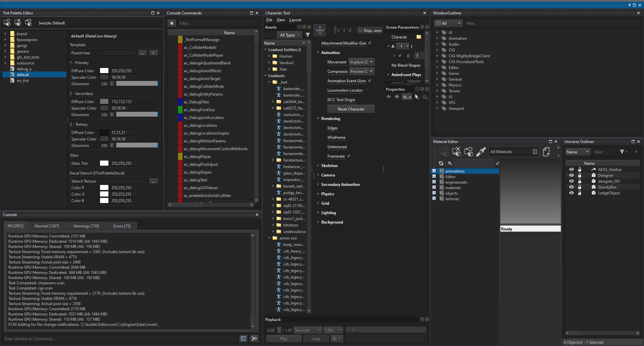Click the refresh icon in Material Editor

click(x=441, y=163)
